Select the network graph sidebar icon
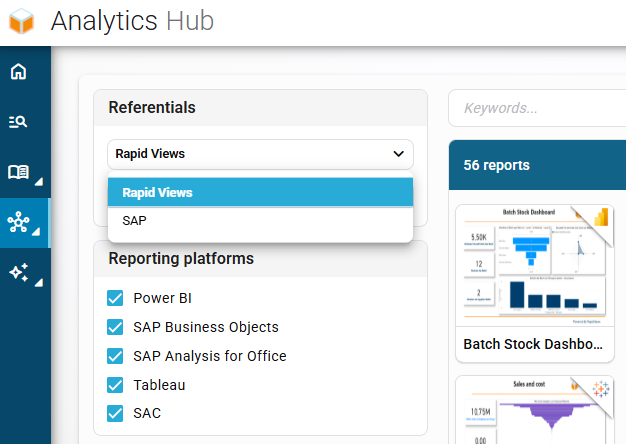This screenshot has height=444, width=626. [x=18, y=222]
